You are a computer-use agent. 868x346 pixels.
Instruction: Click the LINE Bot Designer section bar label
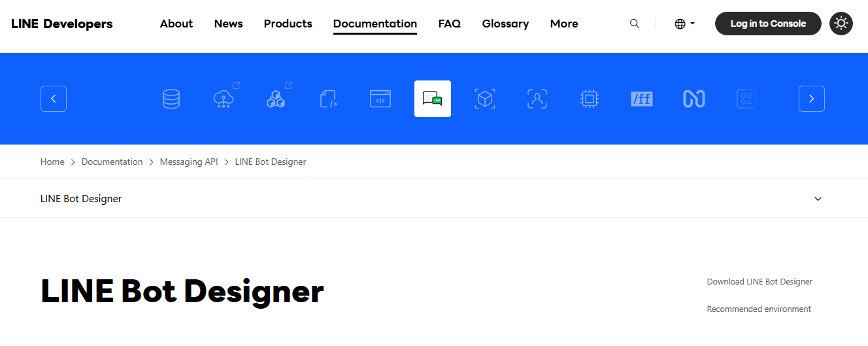point(81,199)
